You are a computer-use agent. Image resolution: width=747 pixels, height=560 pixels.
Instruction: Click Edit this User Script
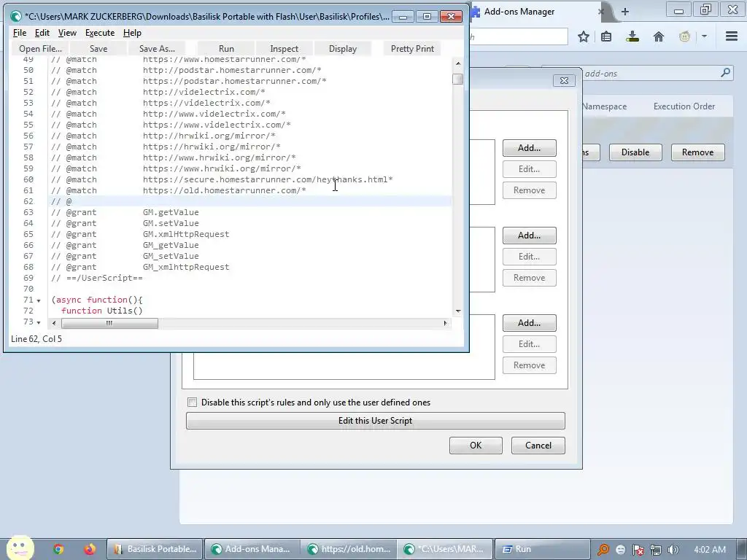point(376,421)
